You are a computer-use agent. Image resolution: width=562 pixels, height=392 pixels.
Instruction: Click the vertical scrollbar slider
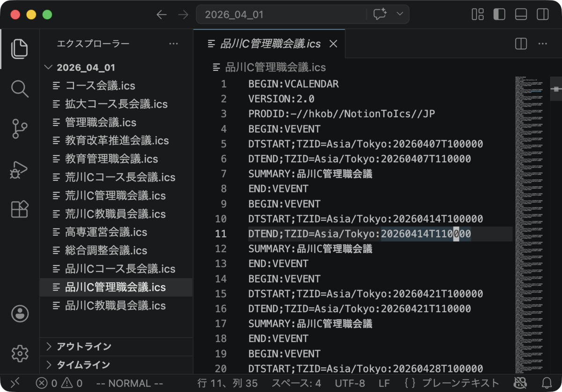(x=556, y=88)
